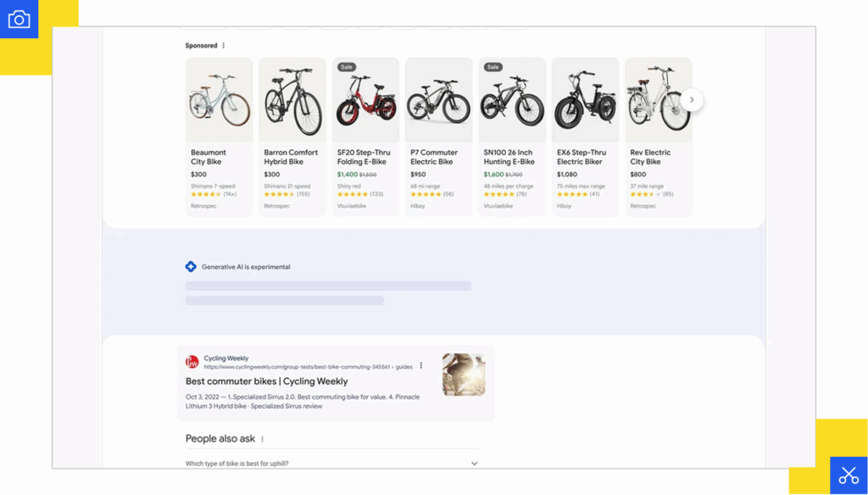Click the camera icon in top-left corner
868x495 pixels.
tap(19, 19)
